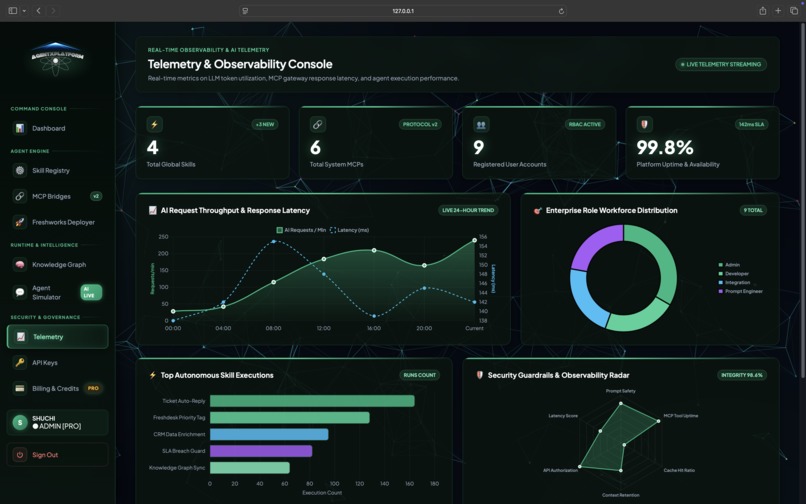Click the browser tab overview icon

tap(794, 10)
